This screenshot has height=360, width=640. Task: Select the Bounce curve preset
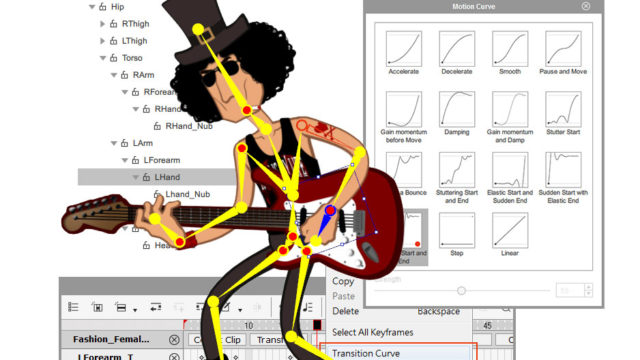click(404, 170)
